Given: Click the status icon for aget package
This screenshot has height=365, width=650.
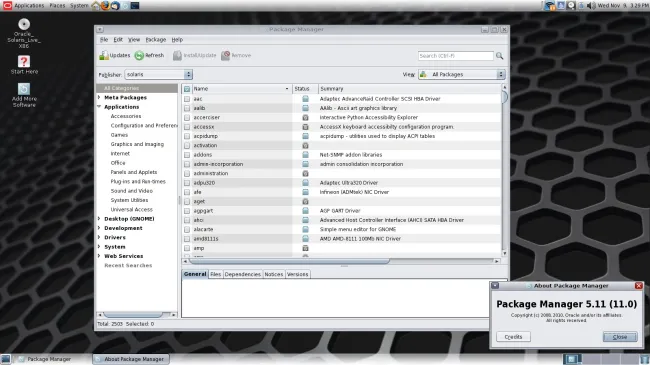Looking at the screenshot, I should point(306,201).
